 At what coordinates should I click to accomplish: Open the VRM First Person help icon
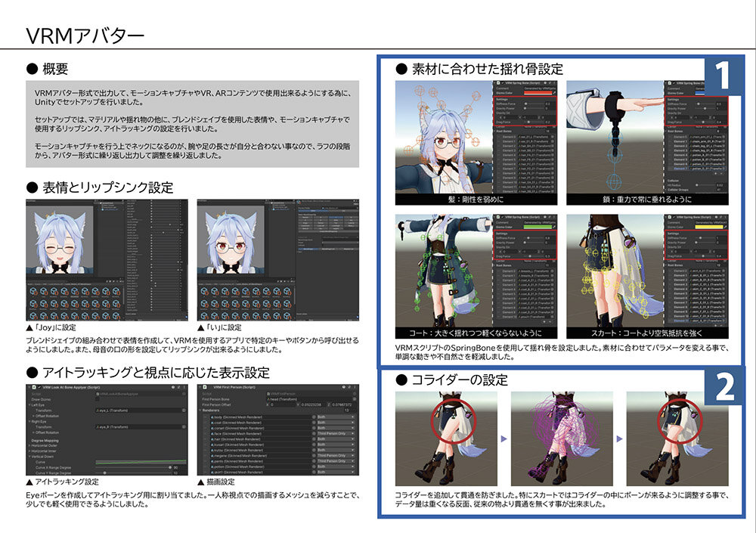coord(344,388)
